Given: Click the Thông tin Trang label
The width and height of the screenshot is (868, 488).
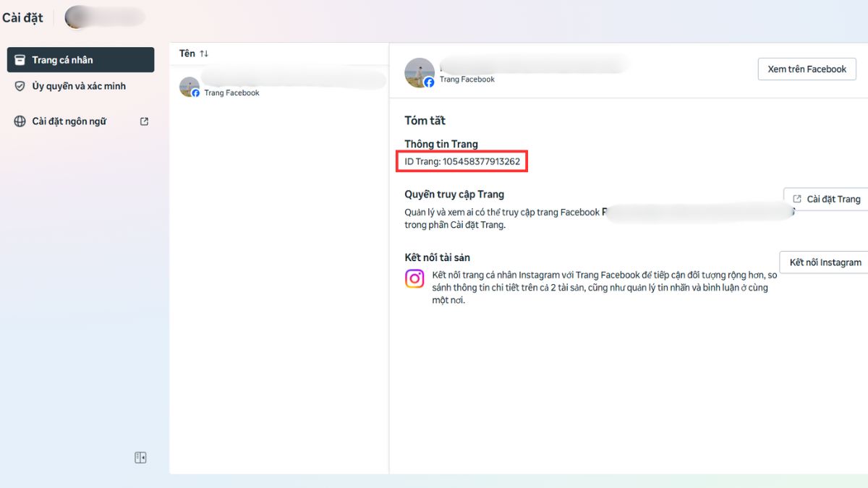Looking at the screenshot, I should coord(441,144).
